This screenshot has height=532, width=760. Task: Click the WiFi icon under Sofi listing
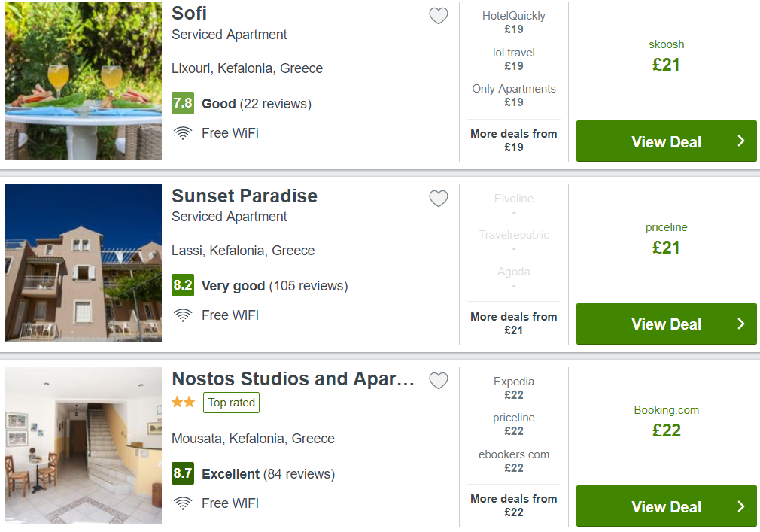coord(183,133)
